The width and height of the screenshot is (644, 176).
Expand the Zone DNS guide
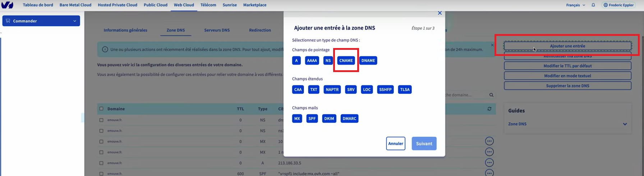pyautogui.click(x=625, y=124)
